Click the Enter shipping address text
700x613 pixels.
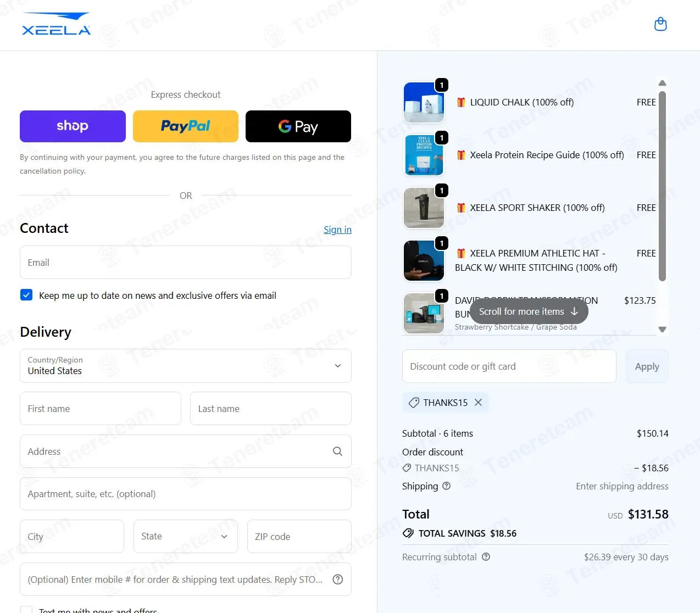pyautogui.click(x=622, y=486)
